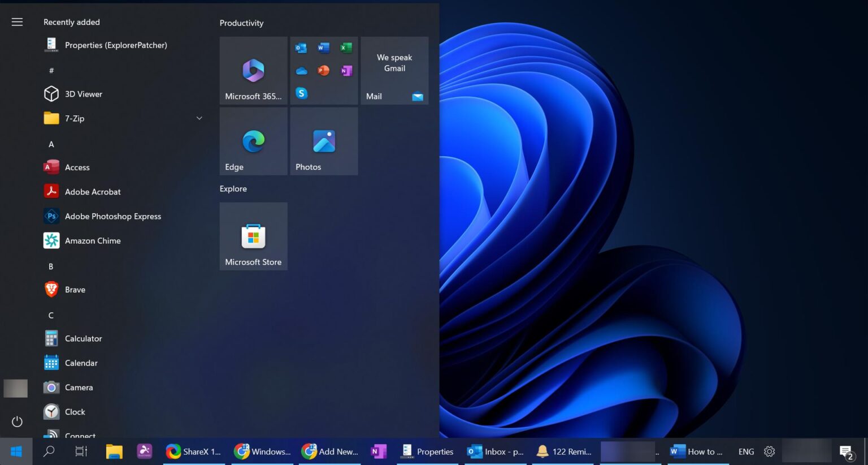Click the Productivity group heading
Image resolution: width=868 pixels, height=465 pixels.
241,23
